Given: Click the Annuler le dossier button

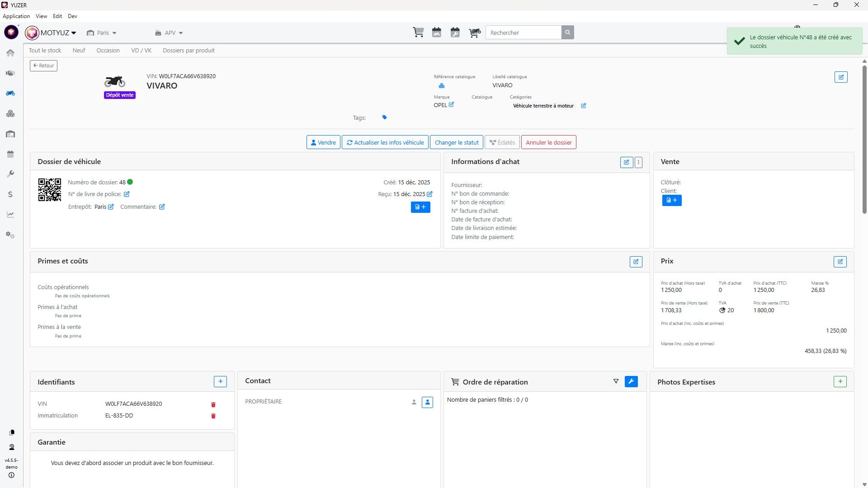Looking at the screenshot, I should 548,142.
